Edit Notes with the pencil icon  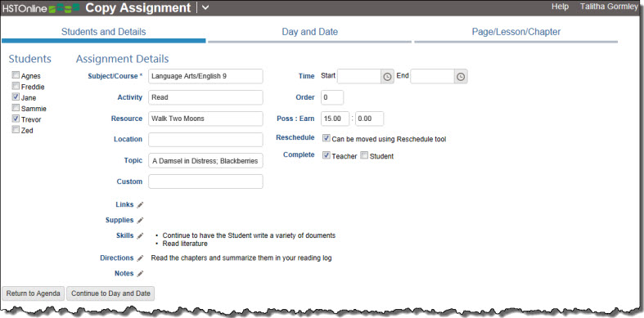point(140,274)
